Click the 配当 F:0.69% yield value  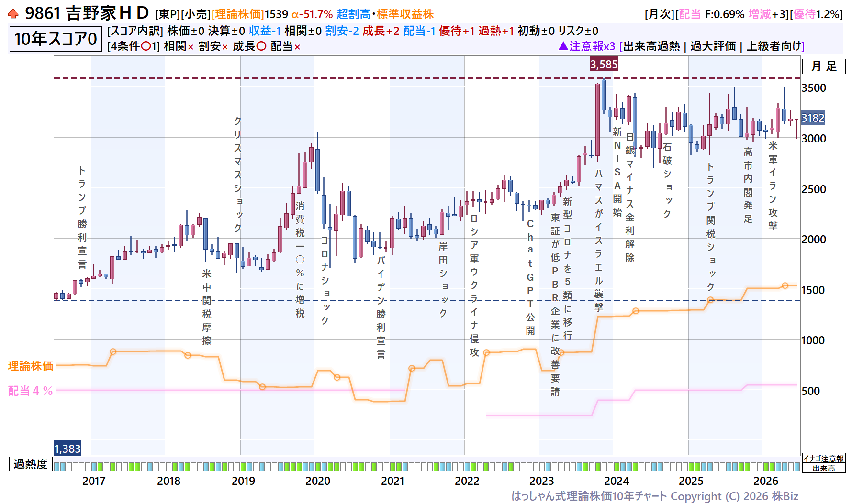[711, 14]
